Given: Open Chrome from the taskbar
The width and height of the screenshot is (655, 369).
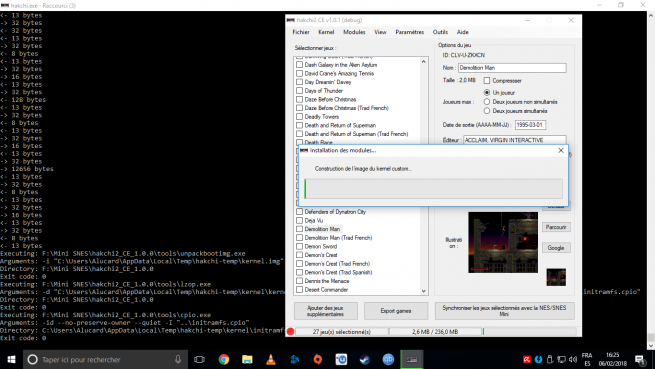Looking at the screenshot, I should pyautogui.click(x=224, y=359).
